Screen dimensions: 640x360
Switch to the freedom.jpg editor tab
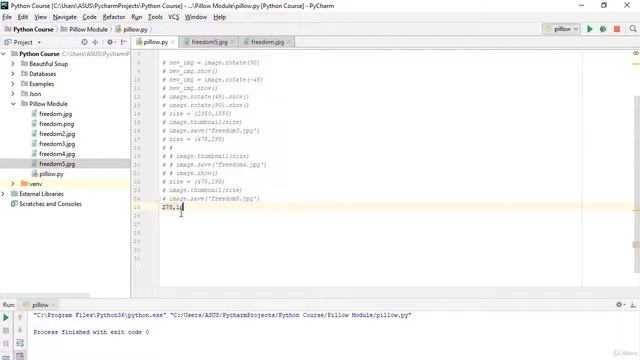coord(266,42)
